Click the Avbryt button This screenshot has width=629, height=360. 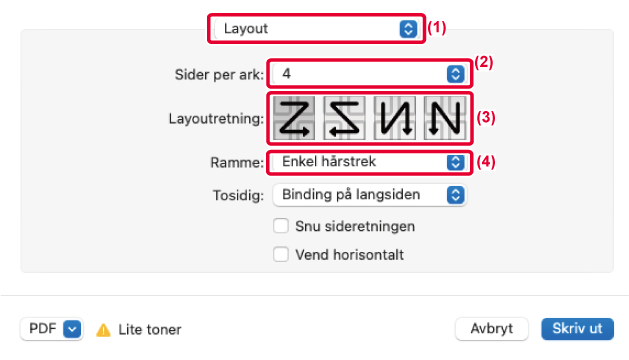click(x=491, y=329)
